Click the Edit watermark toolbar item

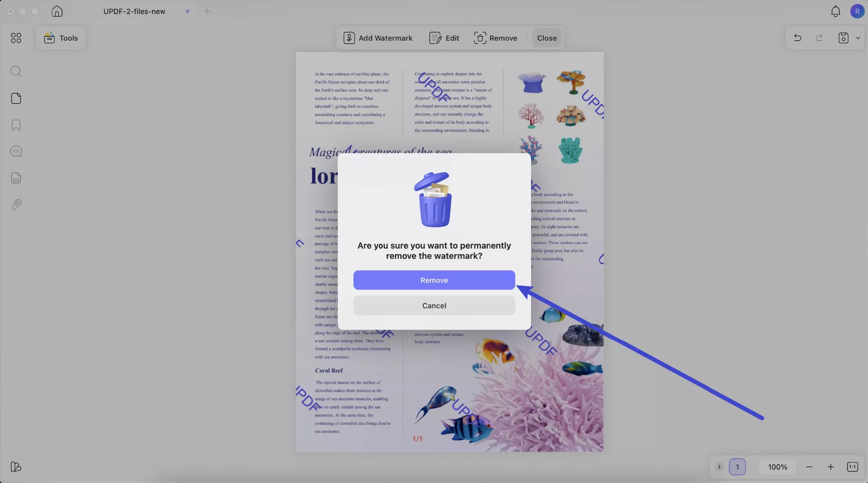pyautogui.click(x=444, y=38)
